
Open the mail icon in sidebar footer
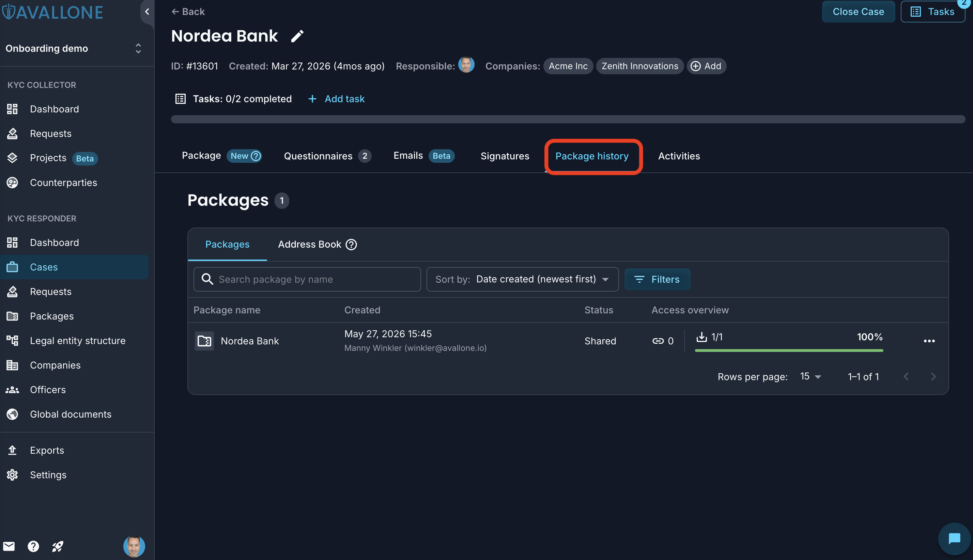pos(9,546)
